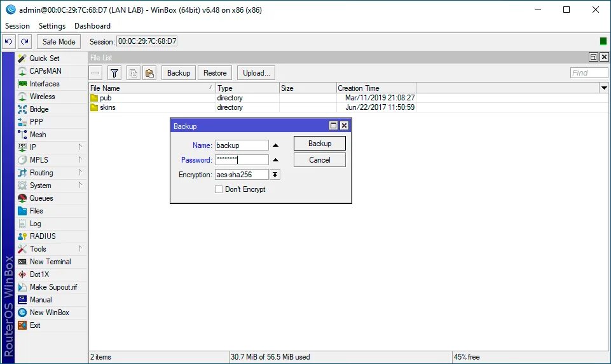Toggle Safe Mode button
This screenshot has width=611, height=364.
point(59,41)
